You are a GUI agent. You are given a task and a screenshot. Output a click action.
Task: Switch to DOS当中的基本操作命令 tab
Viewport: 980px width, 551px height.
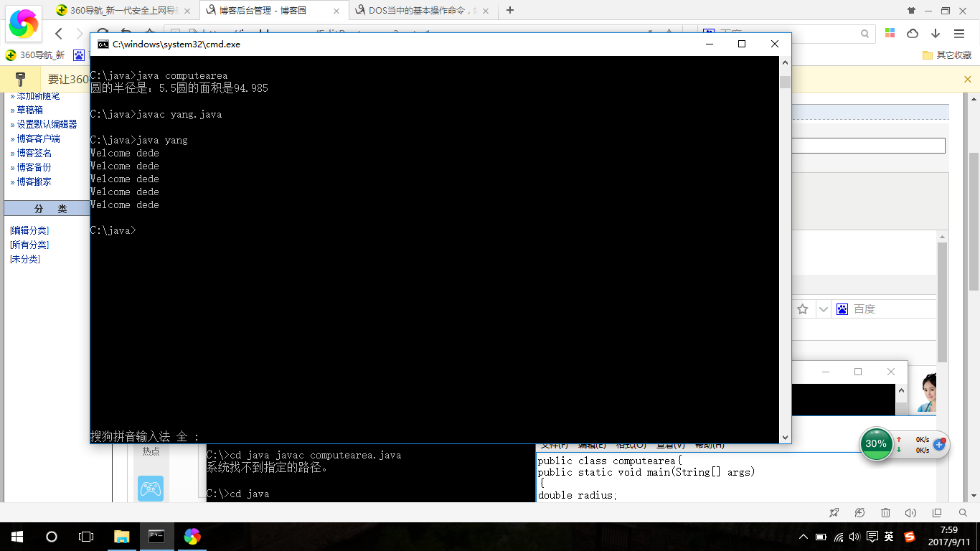coord(423,11)
